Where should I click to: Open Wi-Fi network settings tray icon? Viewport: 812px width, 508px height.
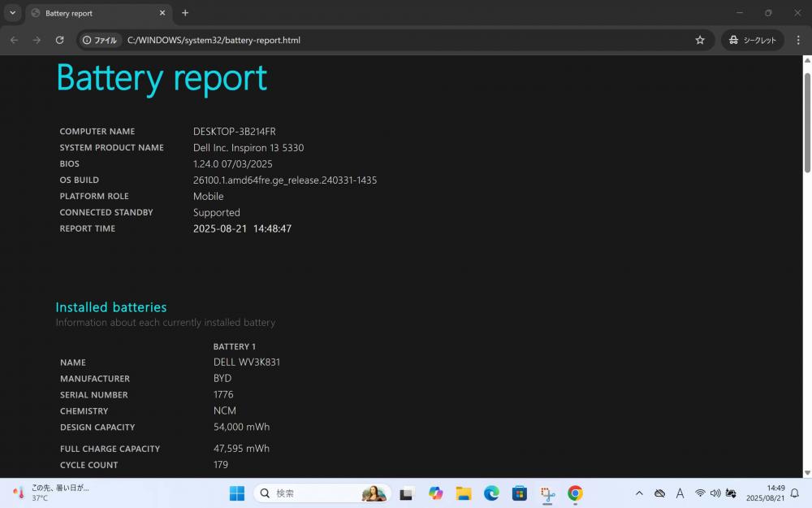point(700,493)
